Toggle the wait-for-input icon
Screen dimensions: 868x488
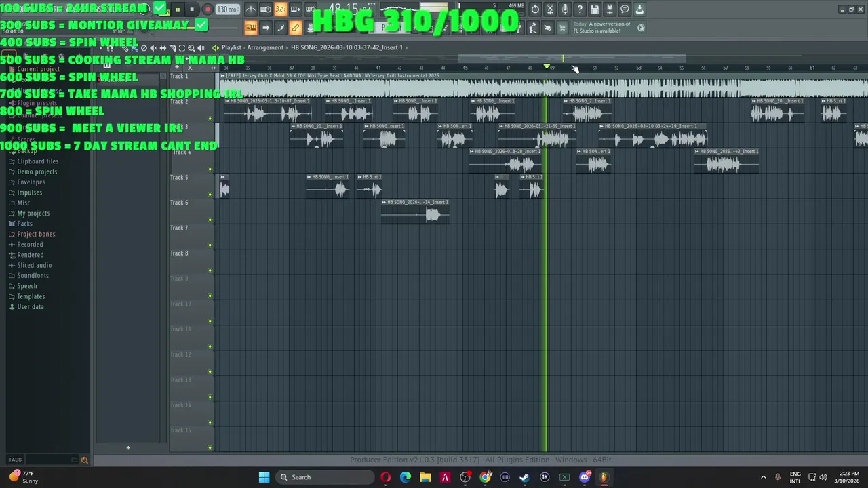tap(265, 9)
